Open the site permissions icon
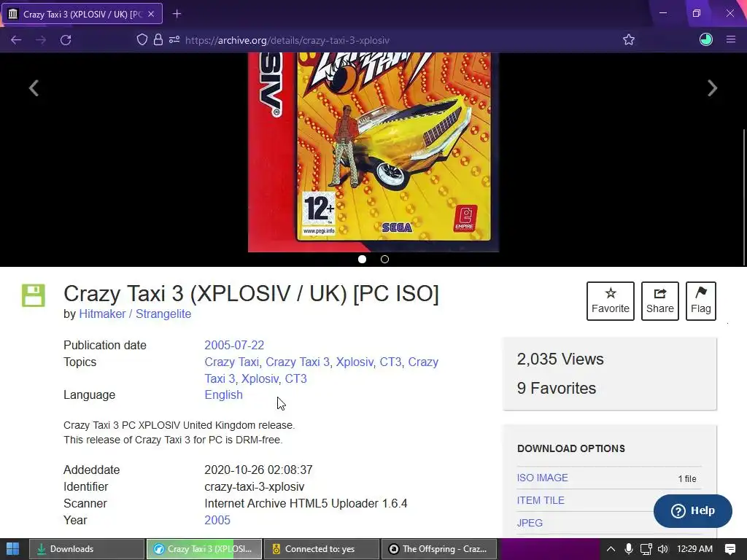 tap(174, 39)
